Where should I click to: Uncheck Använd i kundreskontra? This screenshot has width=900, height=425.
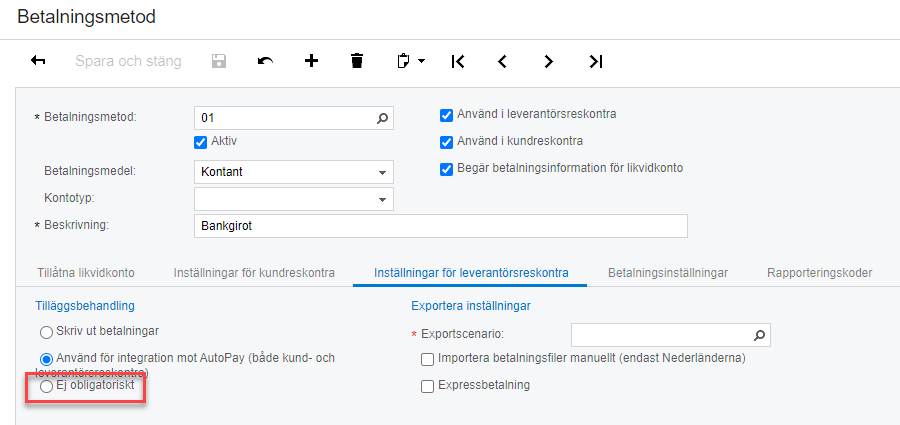447,141
